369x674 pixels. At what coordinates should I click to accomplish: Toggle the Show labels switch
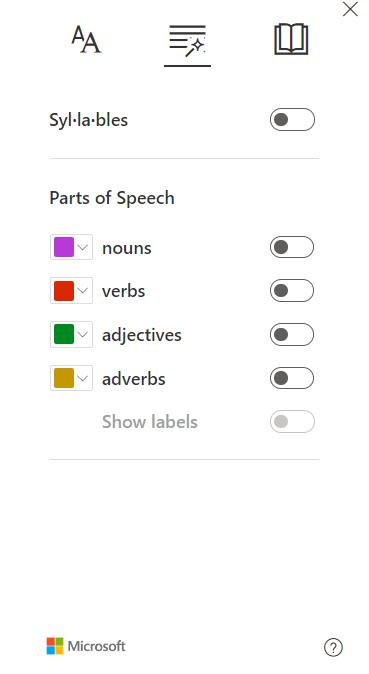coord(292,422)
